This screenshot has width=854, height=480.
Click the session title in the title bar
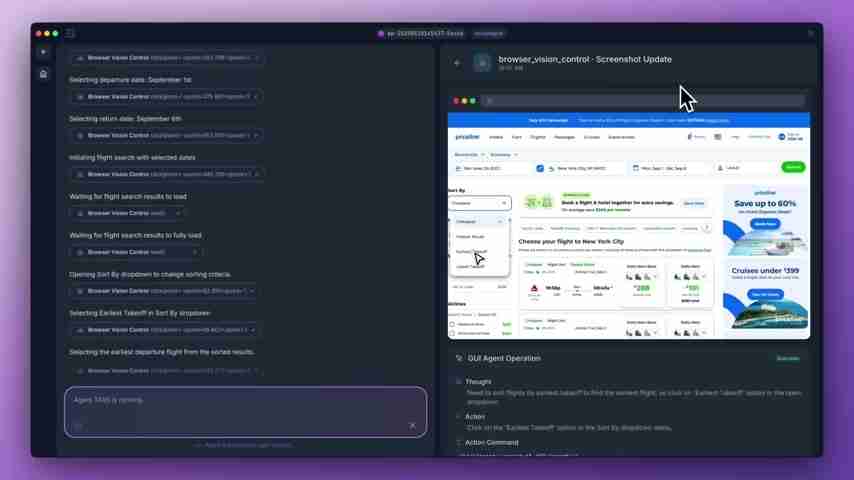(x=425, y=34)
